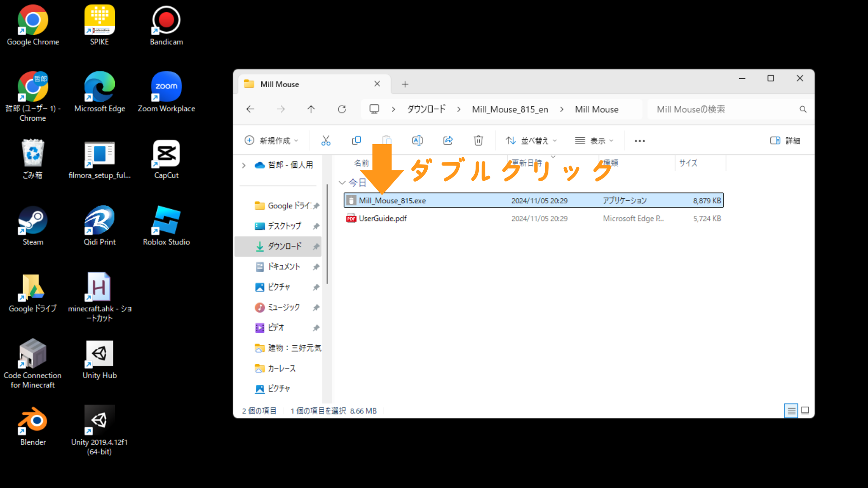Open the 新規作成 (New) dropdown
The height and width of the screenshot is (488, 868).
point(271,141)
